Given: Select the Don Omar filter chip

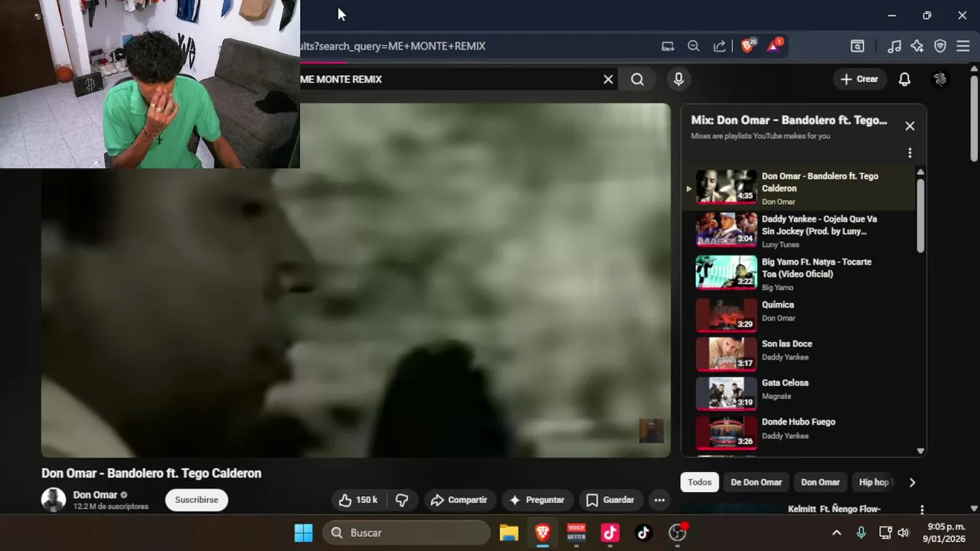Looking at the screenshot, I should pos(820,482).
